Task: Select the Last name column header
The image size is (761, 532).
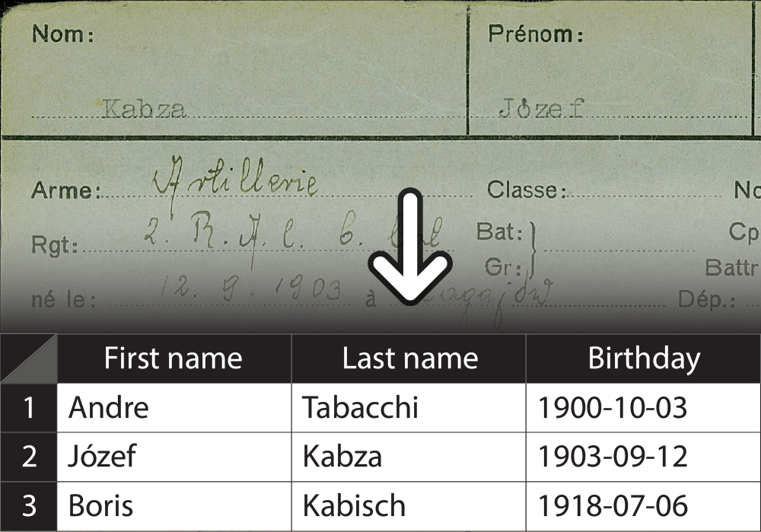Action: (409, 358)
